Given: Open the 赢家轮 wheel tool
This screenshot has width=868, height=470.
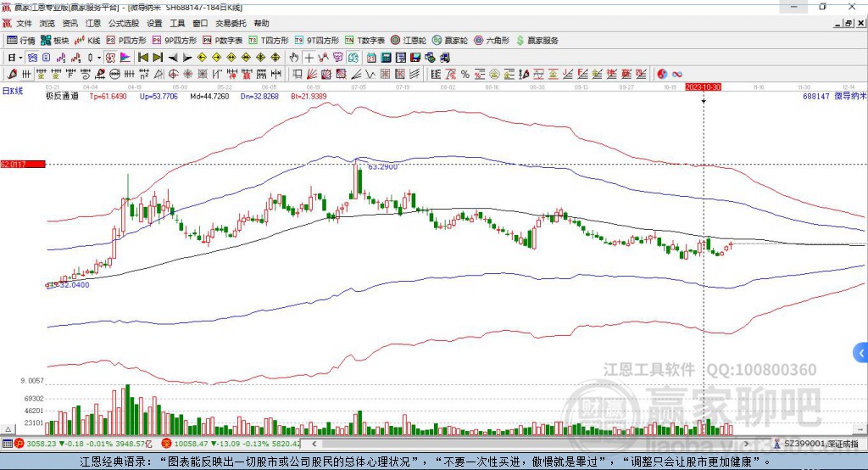Looking at the screenshot, I should pos(450,41).
